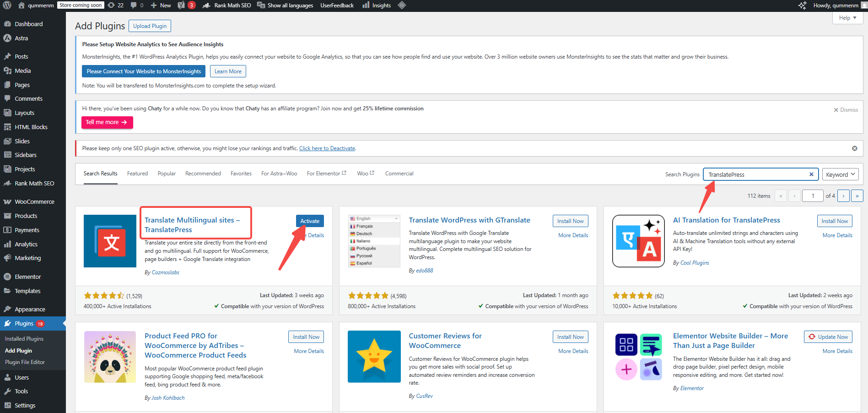The width and height of the screenshot is (868, 413).
Task: Open the updates icon showing 22
Action: 115,5
